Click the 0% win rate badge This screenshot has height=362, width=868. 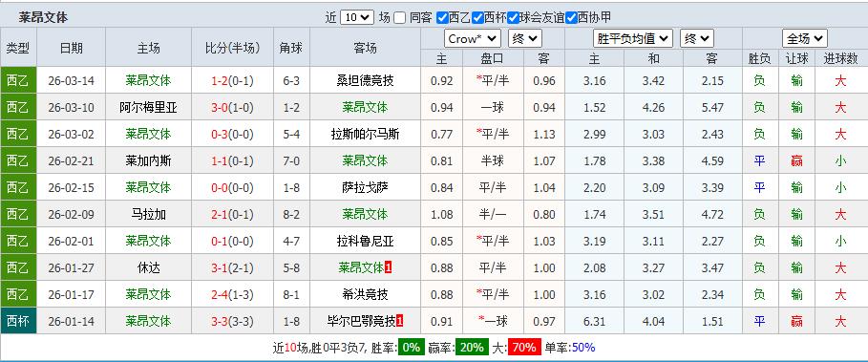[x=412, y=348]
